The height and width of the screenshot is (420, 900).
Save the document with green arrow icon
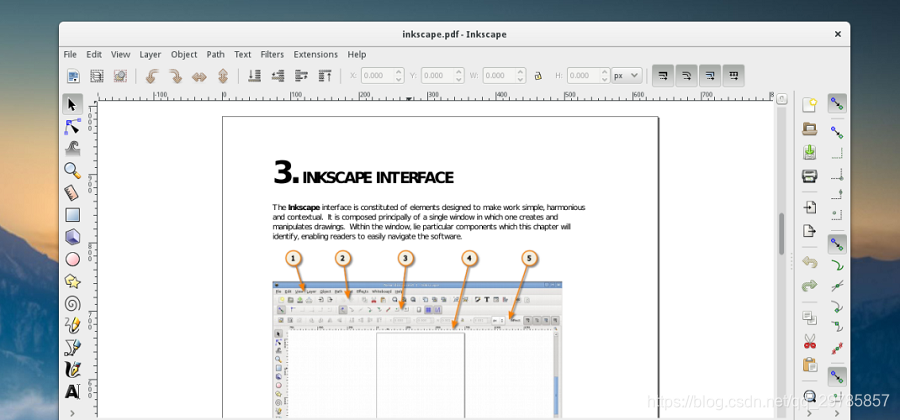(809, 152)
